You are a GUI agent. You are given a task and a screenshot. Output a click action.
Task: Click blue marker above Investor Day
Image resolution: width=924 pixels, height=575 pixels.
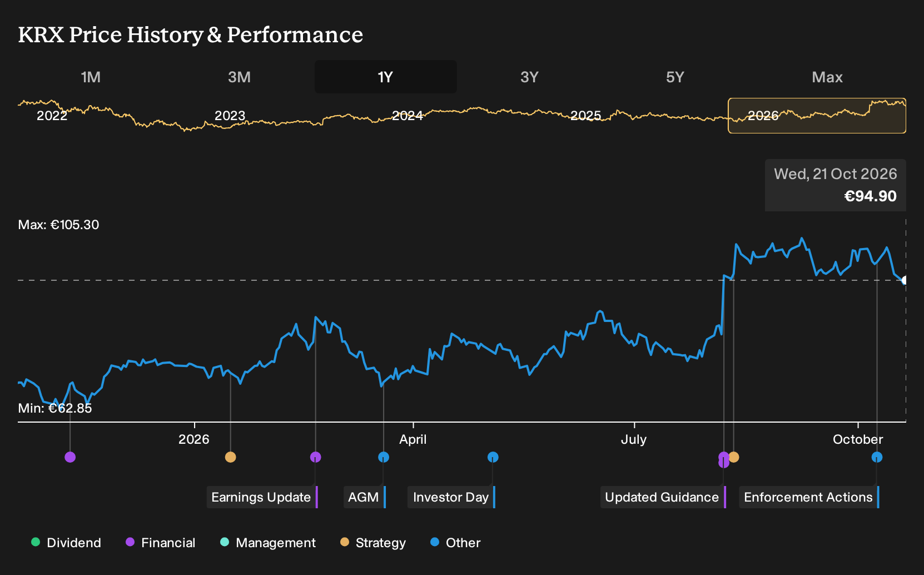click(x=493, y=457)
